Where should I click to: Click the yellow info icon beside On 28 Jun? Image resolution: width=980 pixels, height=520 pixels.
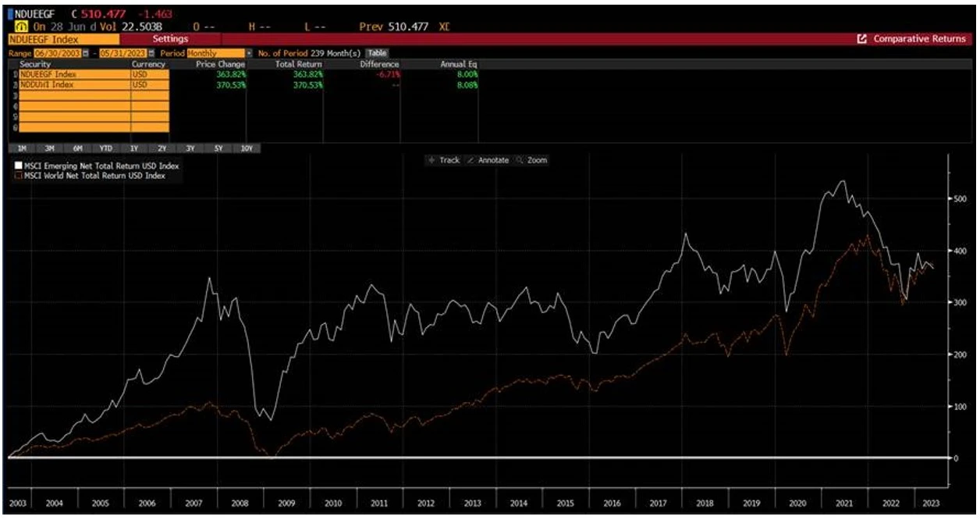coord(23,27)
